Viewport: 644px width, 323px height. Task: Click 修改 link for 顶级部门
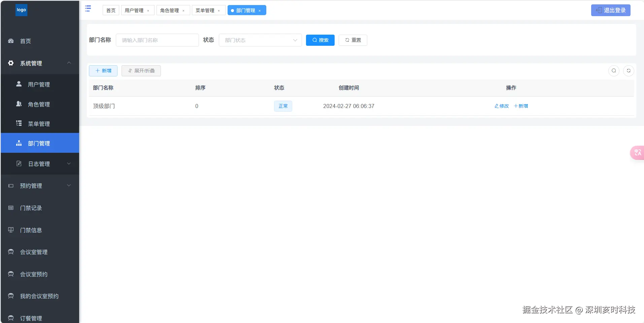pos(502,106)
